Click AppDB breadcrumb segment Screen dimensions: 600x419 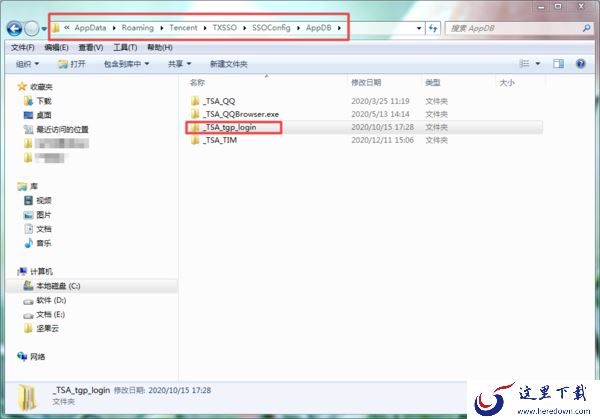pyautogui.click(x=318, y=28)
